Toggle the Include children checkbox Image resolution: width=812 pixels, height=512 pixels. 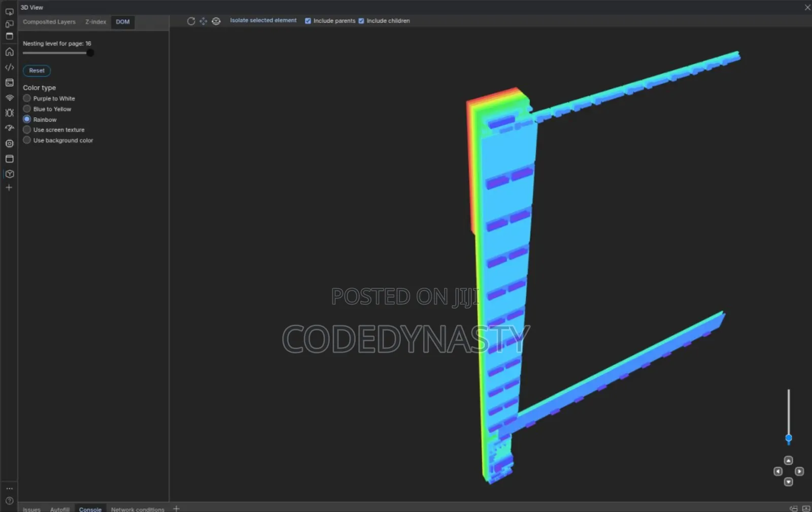pos(361,21)
